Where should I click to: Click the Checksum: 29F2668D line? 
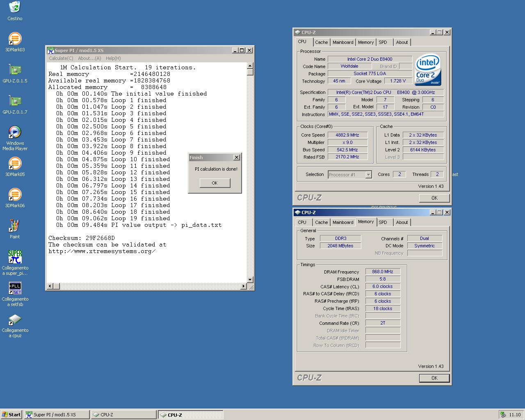[82, 238]
